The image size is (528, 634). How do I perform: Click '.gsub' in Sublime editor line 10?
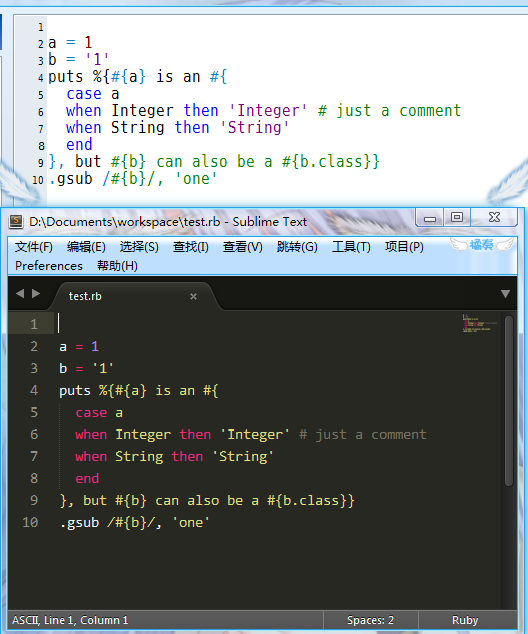79,523
